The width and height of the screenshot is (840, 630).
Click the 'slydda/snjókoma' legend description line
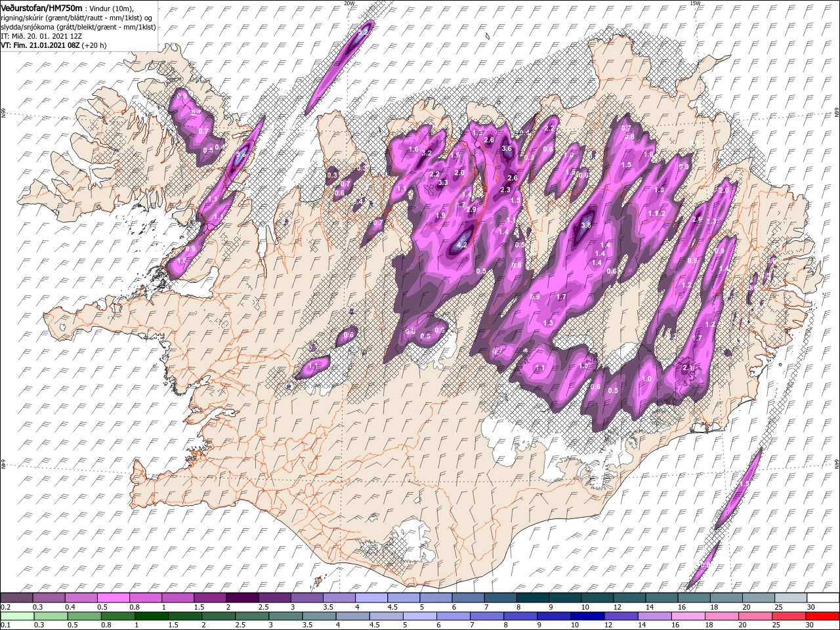coord(77,26)
